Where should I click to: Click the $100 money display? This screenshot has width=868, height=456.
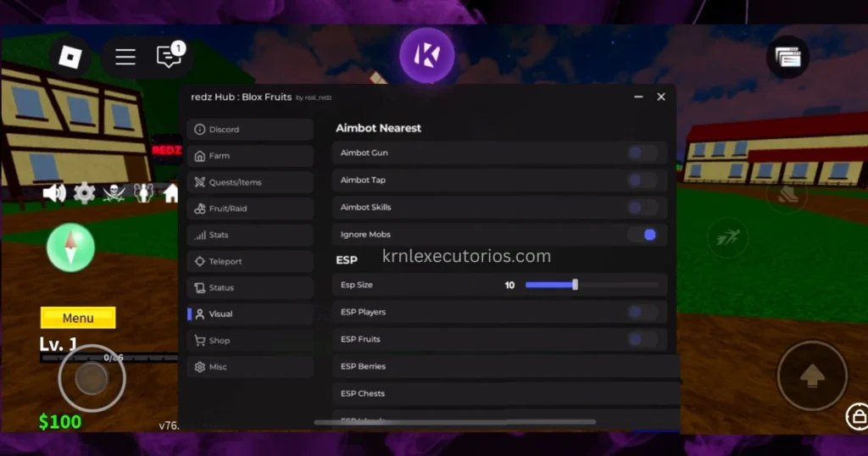click(x=60, y=422)
